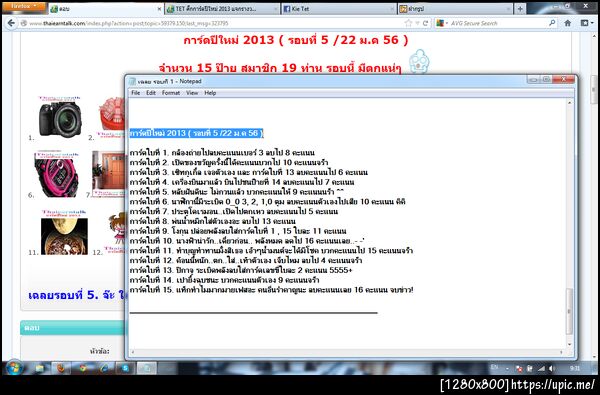600x395 pixels.
Task: Click Notepad vertical scrollbar down arrow
Action: [569, 345]
